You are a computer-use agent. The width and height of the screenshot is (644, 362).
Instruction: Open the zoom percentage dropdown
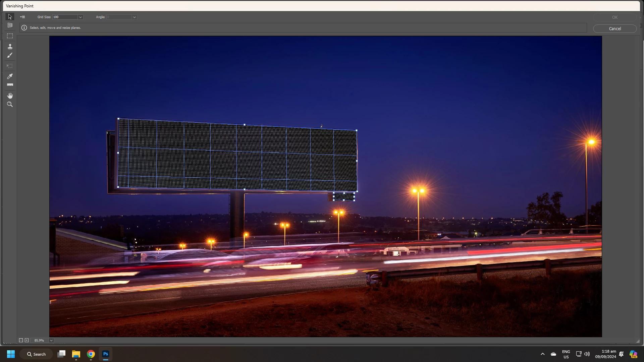[x=51, y=340]
